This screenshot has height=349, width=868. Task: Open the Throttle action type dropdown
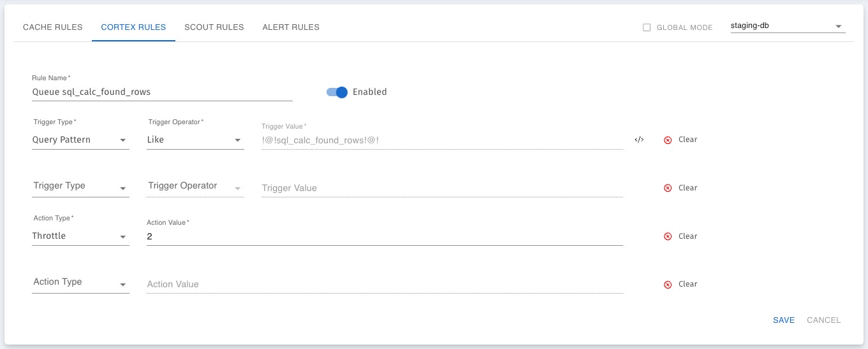point(80,236)
